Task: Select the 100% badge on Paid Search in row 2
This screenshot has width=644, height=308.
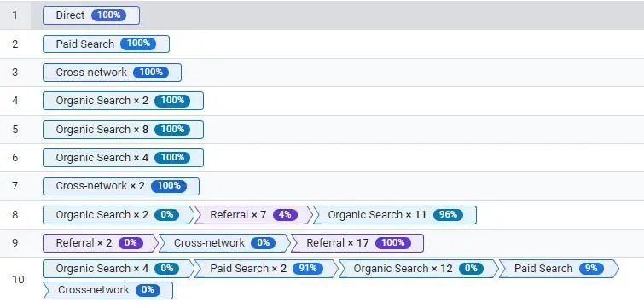Action: tap(138, 44)
